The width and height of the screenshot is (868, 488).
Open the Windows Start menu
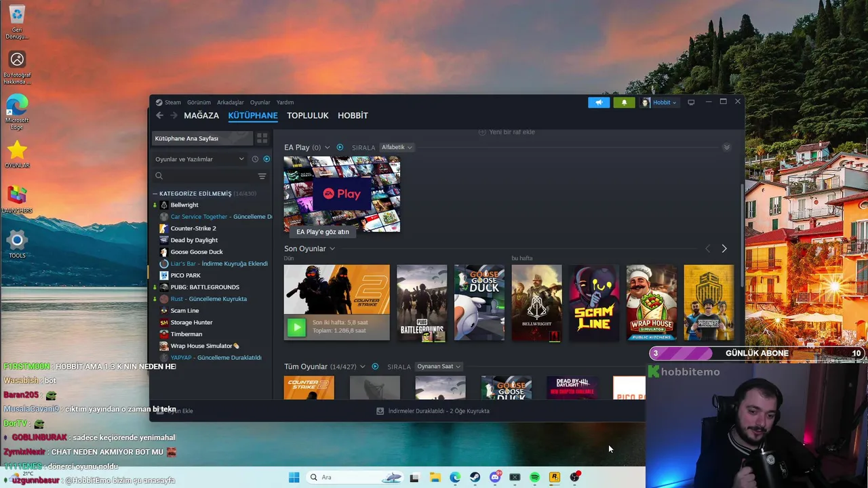point(294,477)
